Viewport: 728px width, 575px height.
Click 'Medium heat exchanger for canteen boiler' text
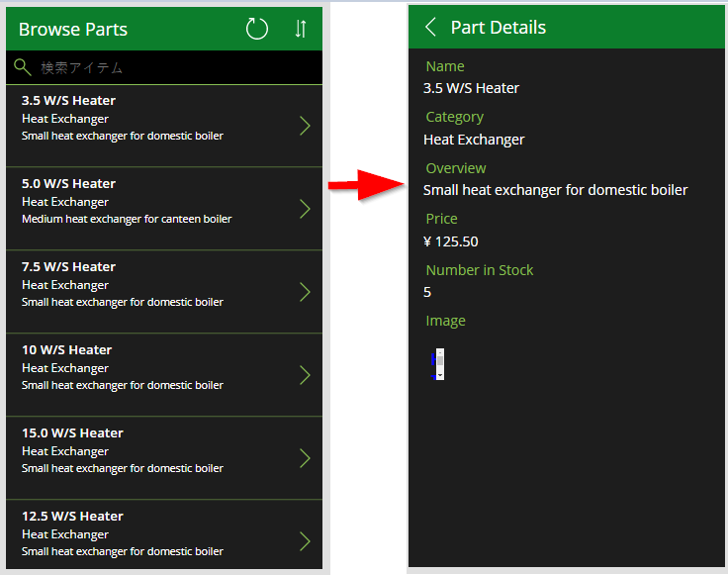(x=127, y=219)
